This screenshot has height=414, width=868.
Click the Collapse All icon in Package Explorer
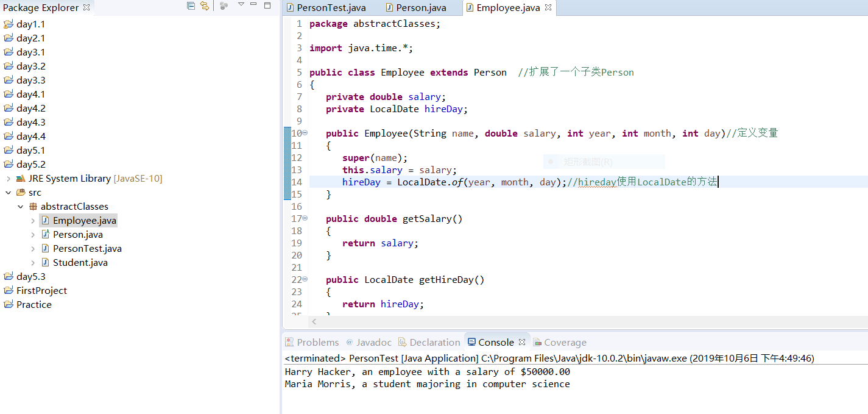191,6
